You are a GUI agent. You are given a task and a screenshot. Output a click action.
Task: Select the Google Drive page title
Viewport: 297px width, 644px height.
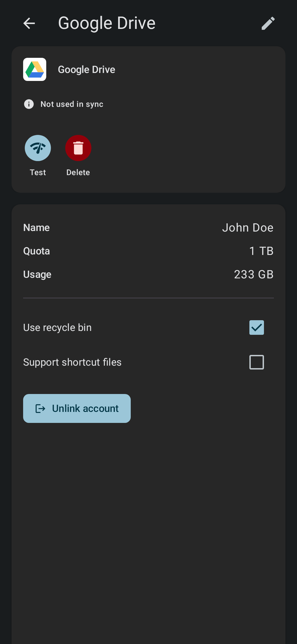(x=107, y=23)
